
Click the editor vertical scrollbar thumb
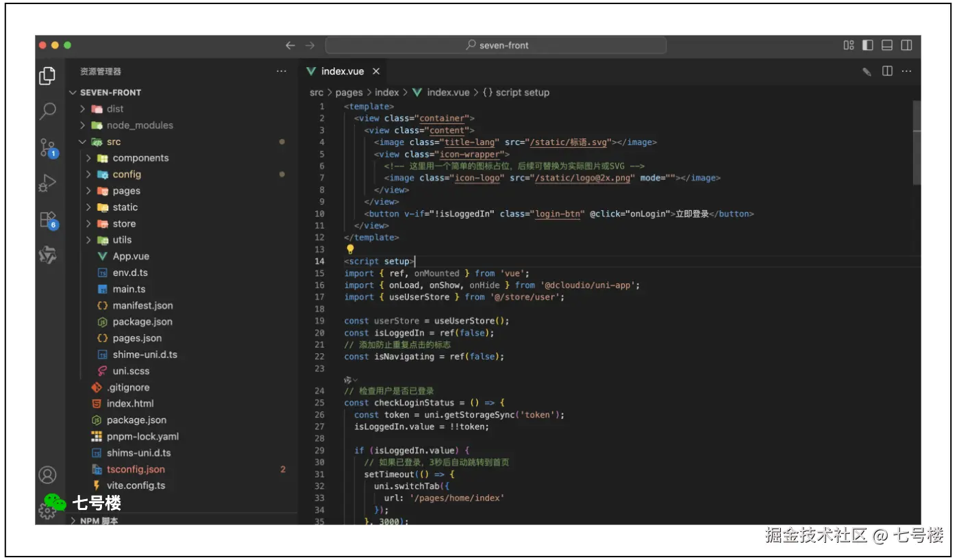pos(917,142)
